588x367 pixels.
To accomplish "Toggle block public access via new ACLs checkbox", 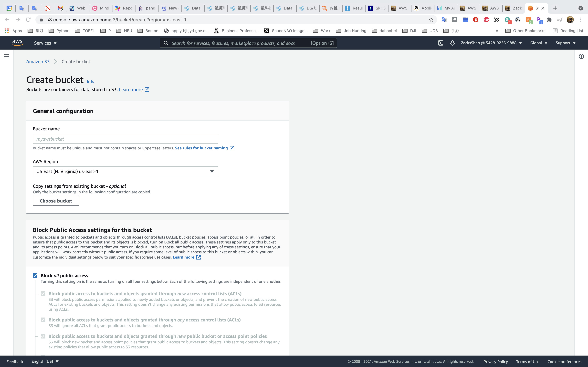I will coord(43,294).
